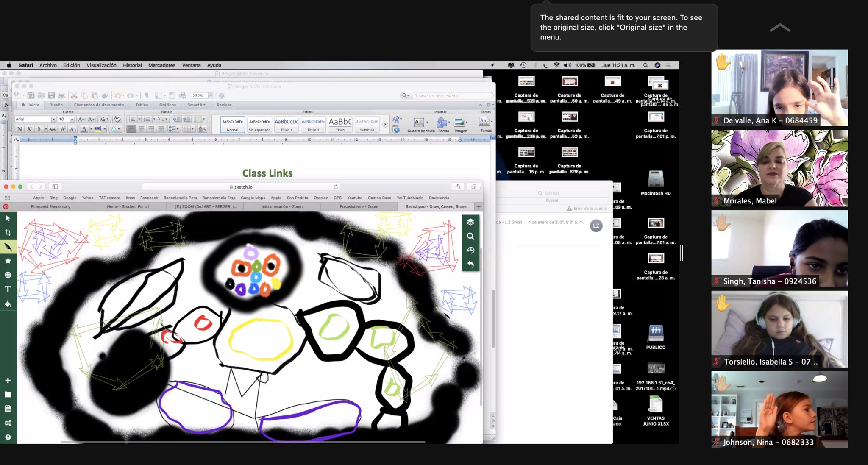The width and height of the screenshot is (868, 465).
Task: Switch to Pinecrest Elementary Safari tab
Action: [50, 206]
